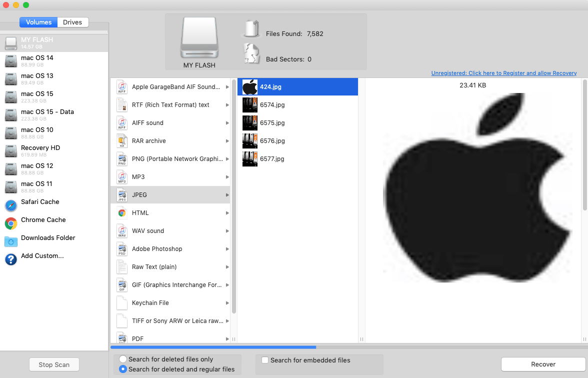Select the Raw Text (plain) row

tap(170, 267)
